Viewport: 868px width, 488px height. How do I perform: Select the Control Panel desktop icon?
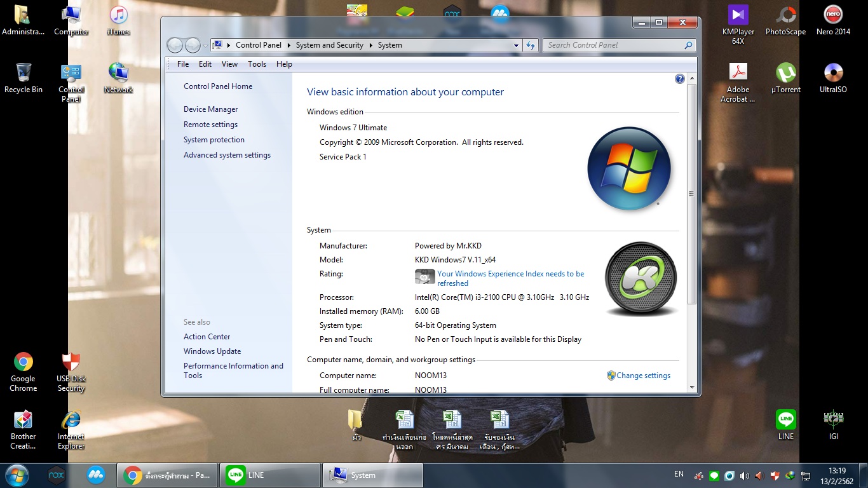click(71, 83)
